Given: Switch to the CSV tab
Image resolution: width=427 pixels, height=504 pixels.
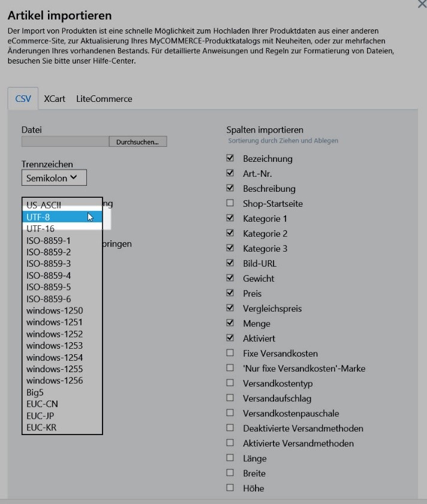Looking at the screenshot, I should click(x=23, y=99).
